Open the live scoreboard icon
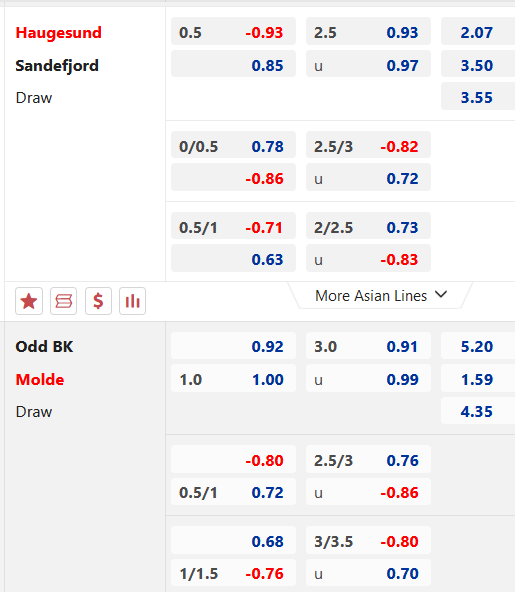Screen dimensions: 515x592 (x=63, y=301)
